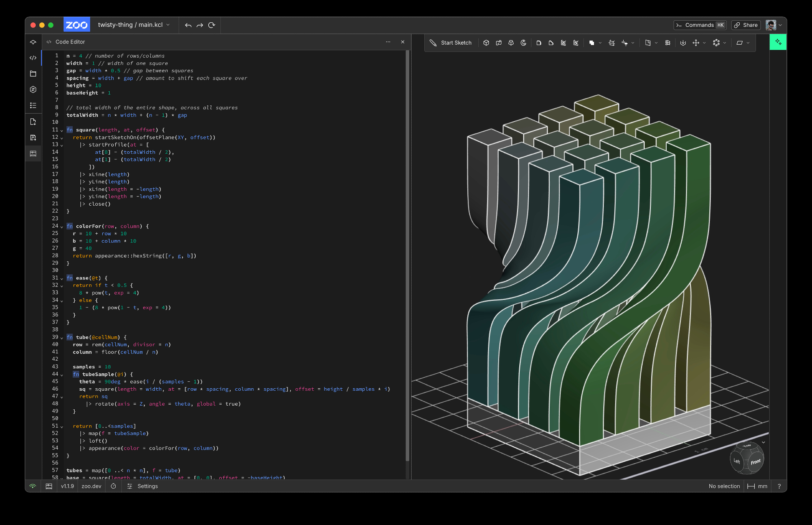
Task: Open the Variables pane in sidebar
Action: [33, 90]
